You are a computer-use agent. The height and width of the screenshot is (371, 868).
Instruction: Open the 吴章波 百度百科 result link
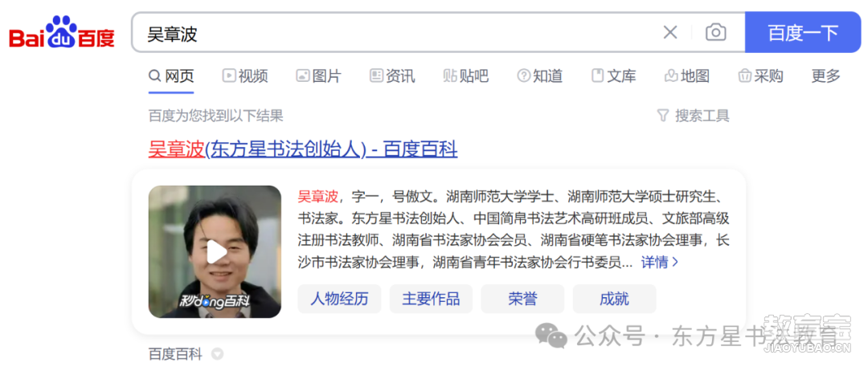303,149
